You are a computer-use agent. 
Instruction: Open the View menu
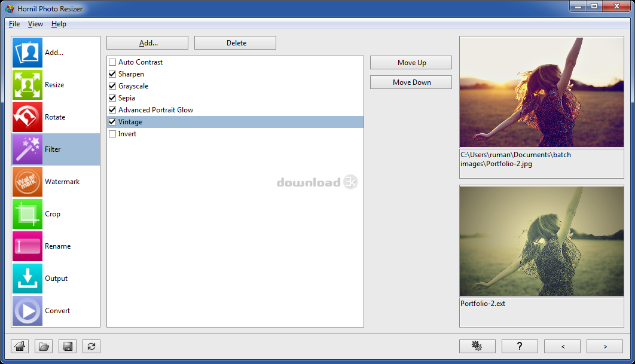35,24
